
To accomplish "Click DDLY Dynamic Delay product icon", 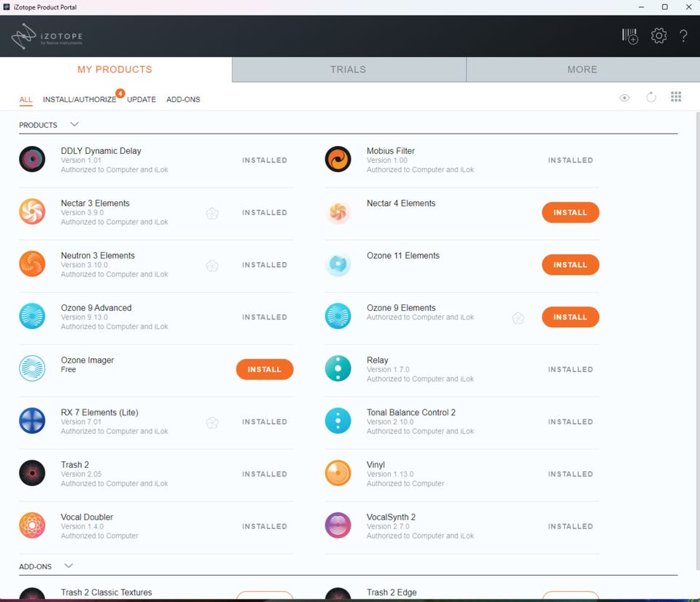I will 32,159.
